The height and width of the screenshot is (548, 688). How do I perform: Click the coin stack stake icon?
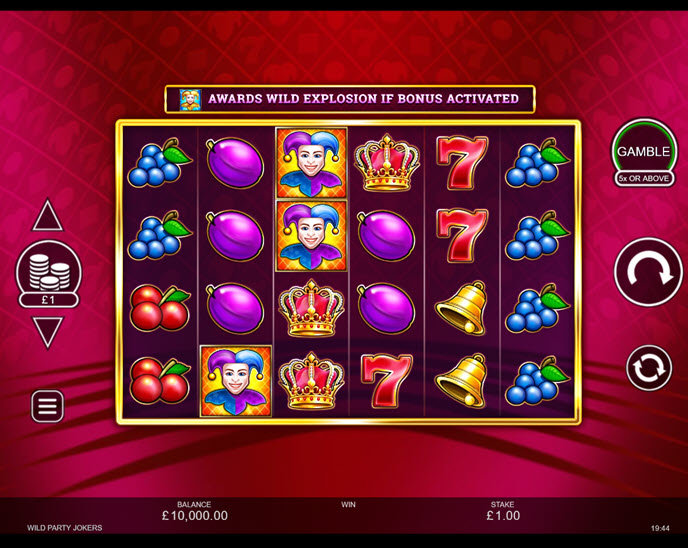pos(49,269)
